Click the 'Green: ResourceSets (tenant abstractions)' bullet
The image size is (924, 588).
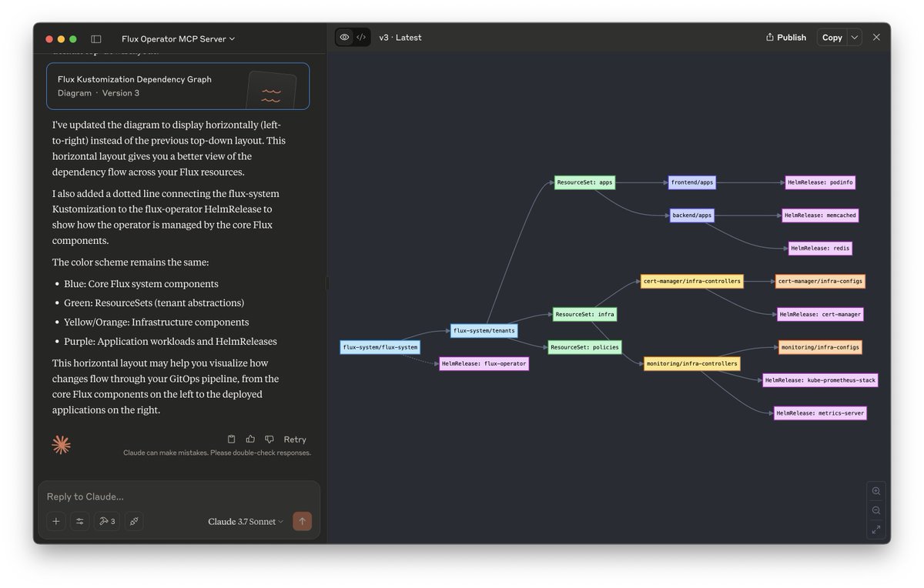(x=154, y=303)
